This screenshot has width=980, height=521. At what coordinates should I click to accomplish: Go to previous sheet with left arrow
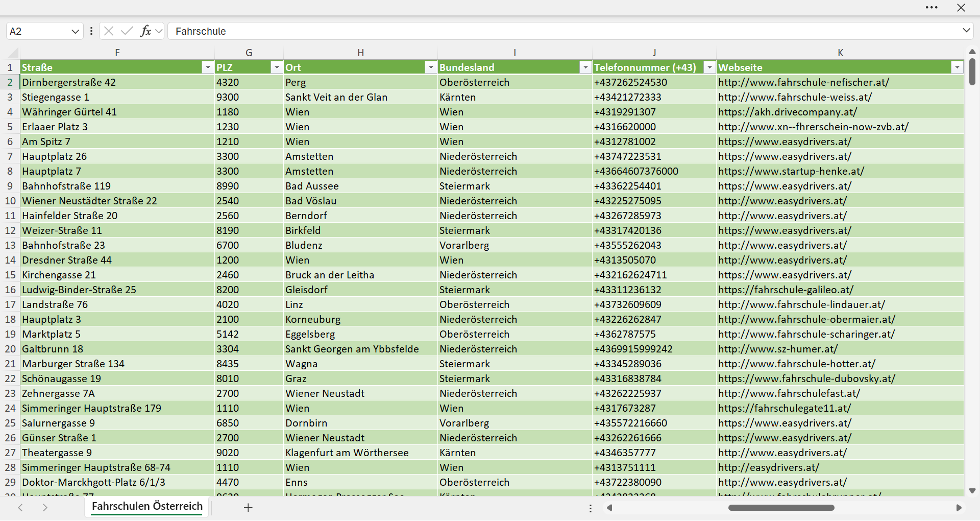coord(20,507)
